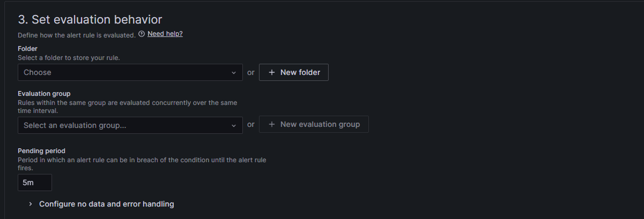
Task: Focus the Pending period 5m input field
Action: click(34, 183)
